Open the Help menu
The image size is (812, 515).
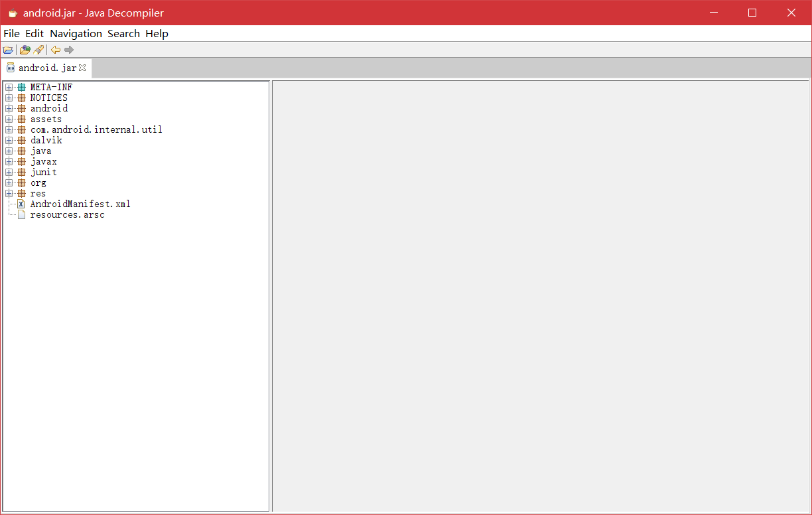[x=157, y=33]
